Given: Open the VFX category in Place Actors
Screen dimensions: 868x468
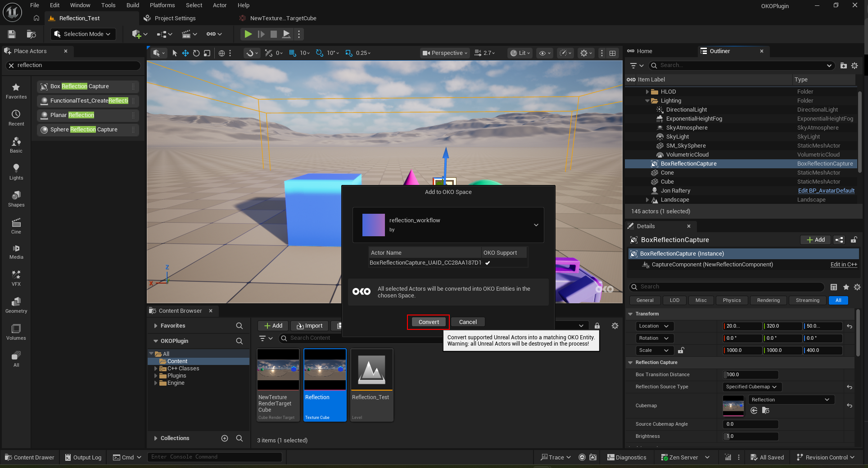Looking at the screenshot, I should 16,278.
